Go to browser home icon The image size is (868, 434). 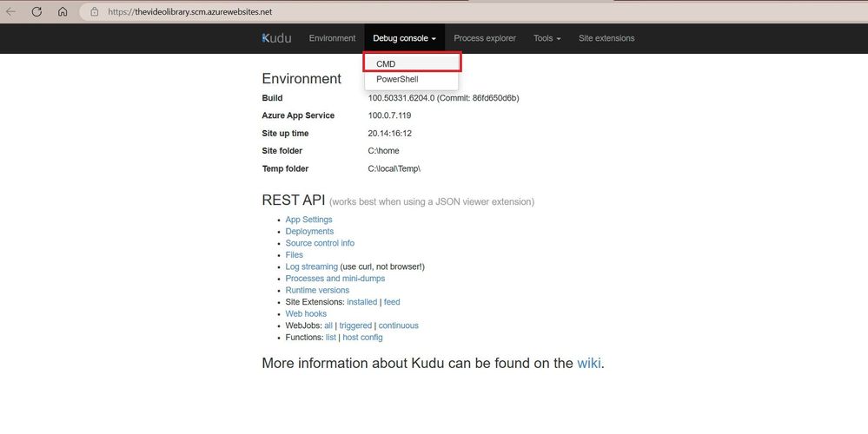[x=63, y=11]
